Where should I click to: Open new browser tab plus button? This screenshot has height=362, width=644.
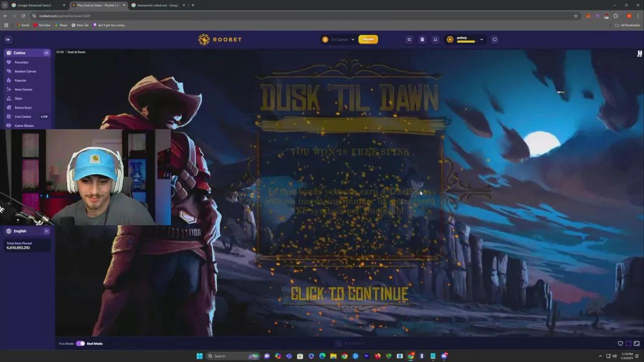click(x=193, y=5)
